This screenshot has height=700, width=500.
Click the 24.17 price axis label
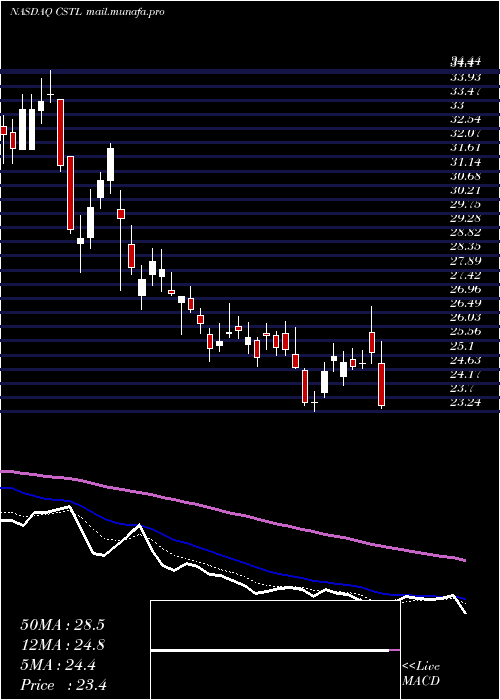pyautogui.click(x=465, y=374)
